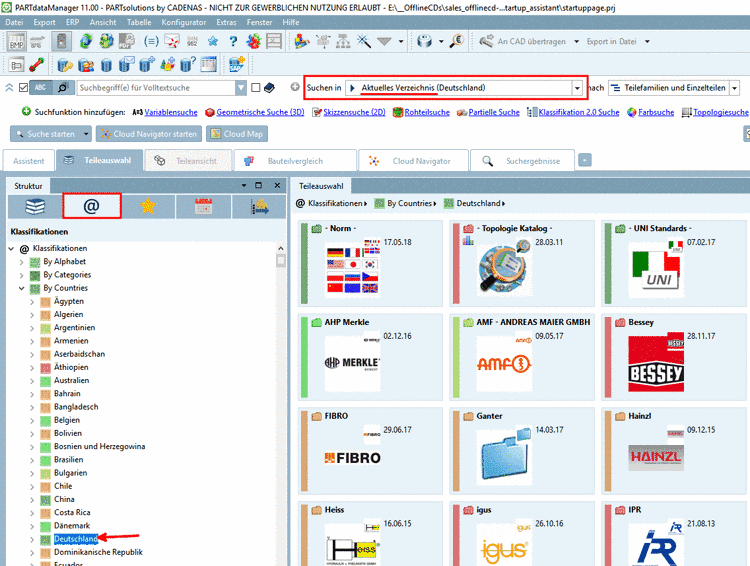Click the table grid view toolbar icon

coord(209,65)
